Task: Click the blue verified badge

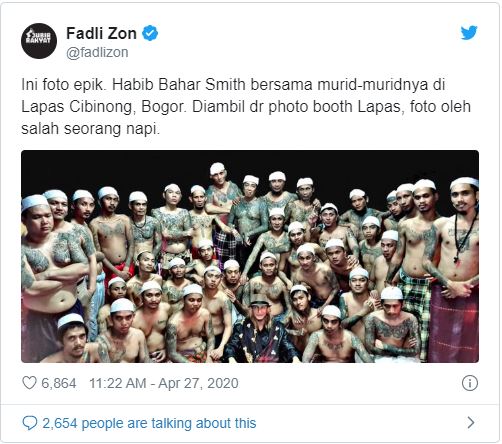Action: click(150, 33)
